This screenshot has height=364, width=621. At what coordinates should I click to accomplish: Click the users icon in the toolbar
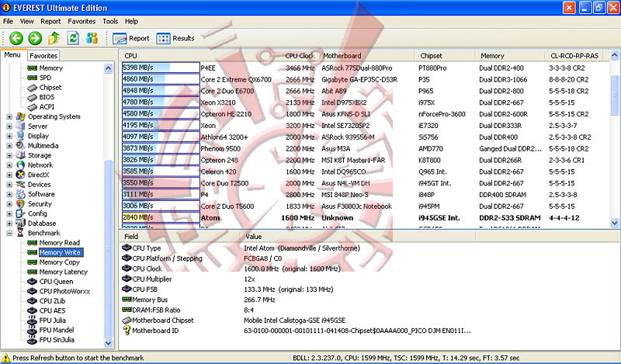click(x=92, y=38)
